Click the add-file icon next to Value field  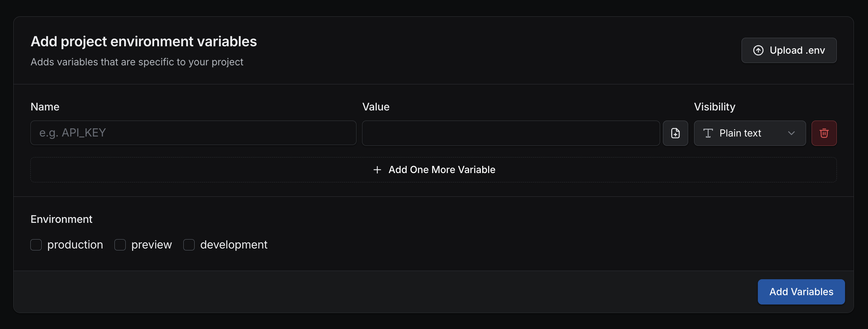(675, 133)
